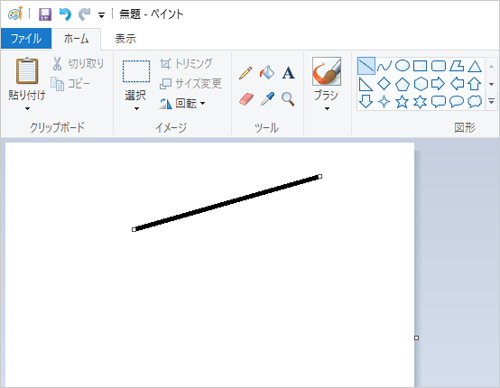The image size is (500, 388).
Task: Select the Magnifier tool
Action: [x=288, y=99]
